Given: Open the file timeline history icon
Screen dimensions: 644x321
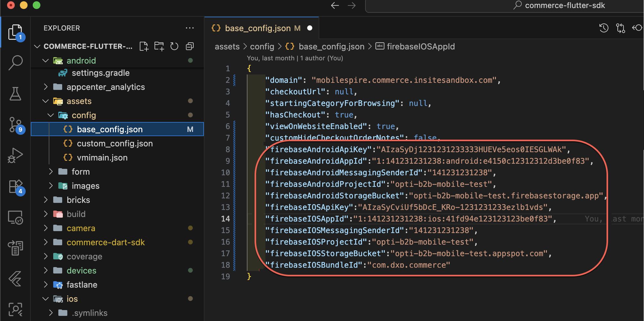Looking at the screenshot, I should click(x=604, y=28).
